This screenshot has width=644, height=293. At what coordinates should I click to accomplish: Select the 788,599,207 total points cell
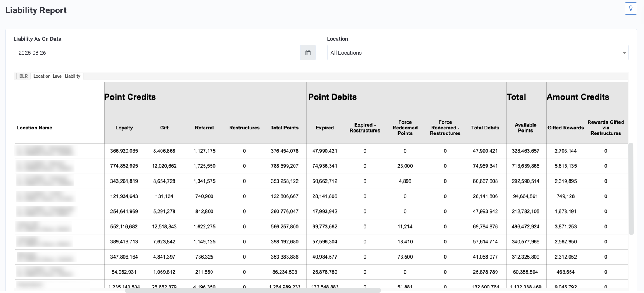[285, 166]
